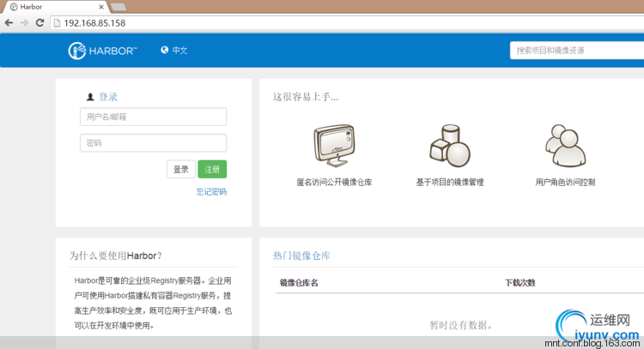Click the computer monitor icon

(335, 146)
